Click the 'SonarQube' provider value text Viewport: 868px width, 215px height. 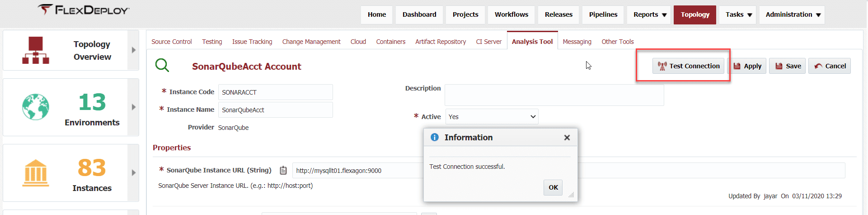coord(233,128)
